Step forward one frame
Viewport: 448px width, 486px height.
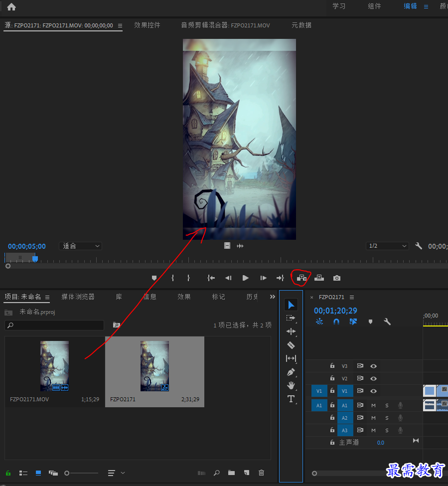(x=263, y=278)
